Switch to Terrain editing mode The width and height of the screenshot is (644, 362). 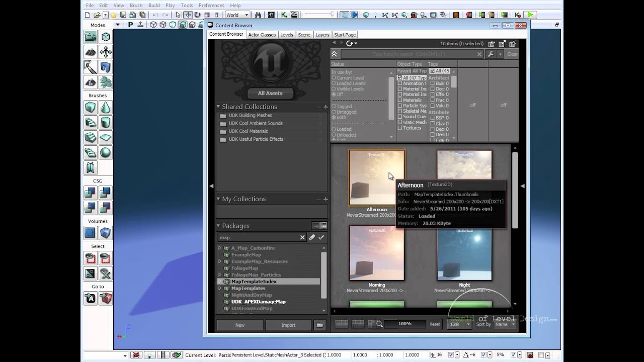tap(90, 52)
